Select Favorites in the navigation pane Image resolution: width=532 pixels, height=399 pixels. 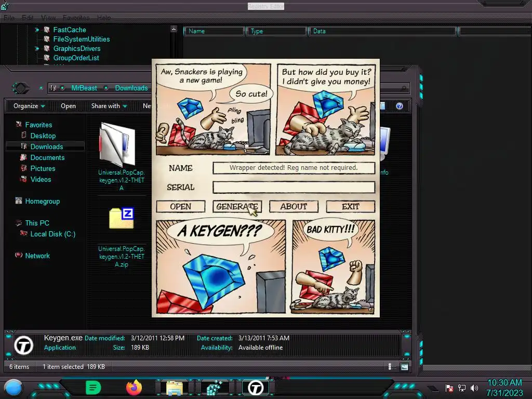click(x=38, y=125)
